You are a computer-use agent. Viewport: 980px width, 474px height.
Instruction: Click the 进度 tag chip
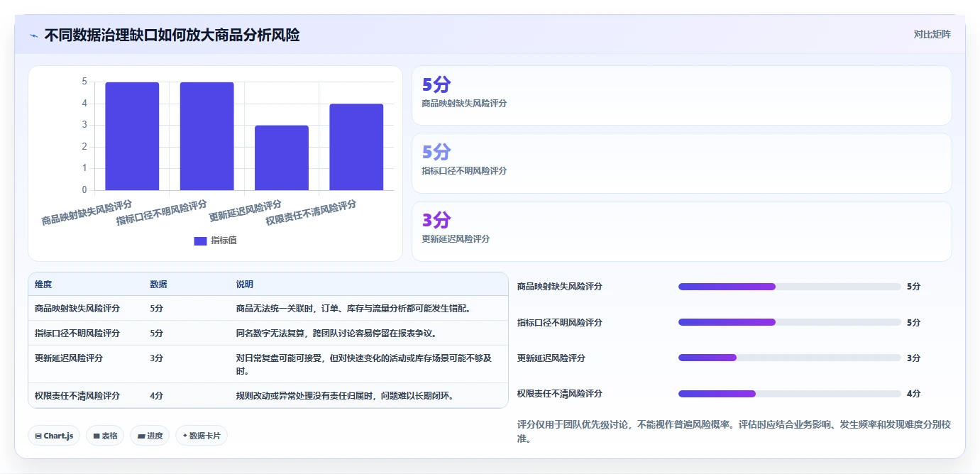(150, 436)
